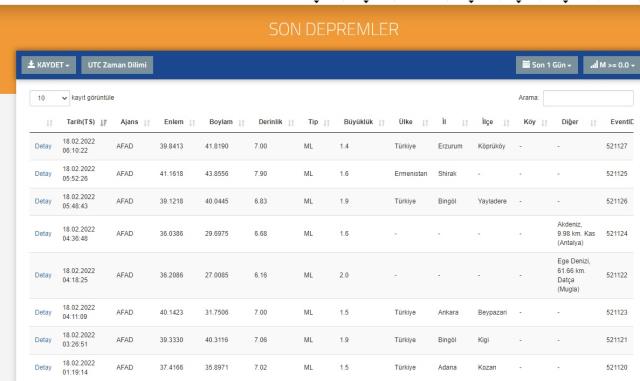Click the Tarih(TS) column header
Viewport: 640px width, 381px height.
point(81,122)
